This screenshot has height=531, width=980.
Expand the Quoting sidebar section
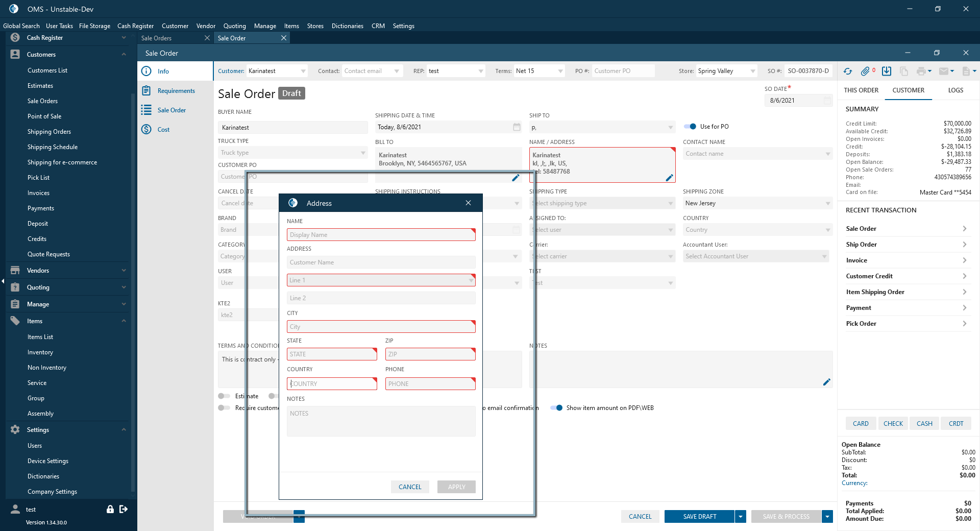(x=124, y=287)
